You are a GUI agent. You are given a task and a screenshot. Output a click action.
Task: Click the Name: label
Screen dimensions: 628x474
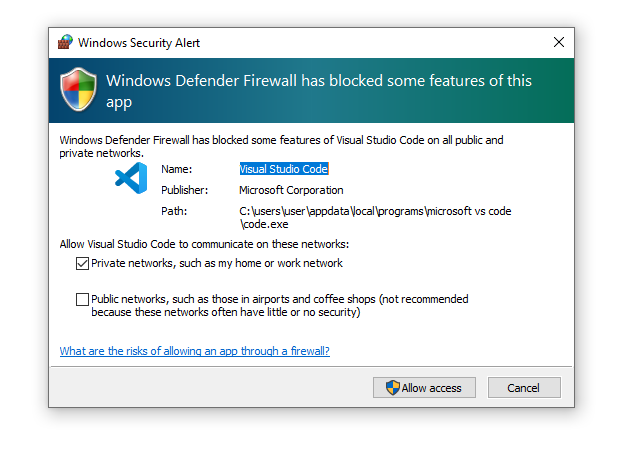pos(176,169)
